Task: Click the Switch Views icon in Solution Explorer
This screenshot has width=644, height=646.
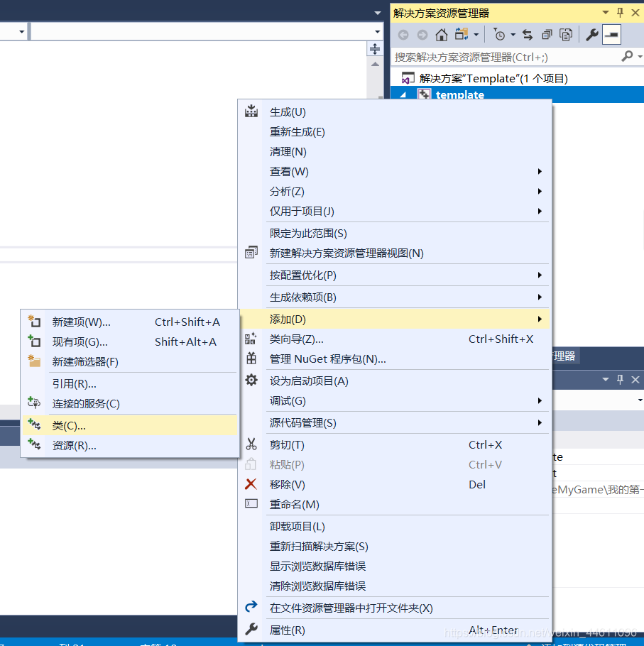Action: coord(462,35)
